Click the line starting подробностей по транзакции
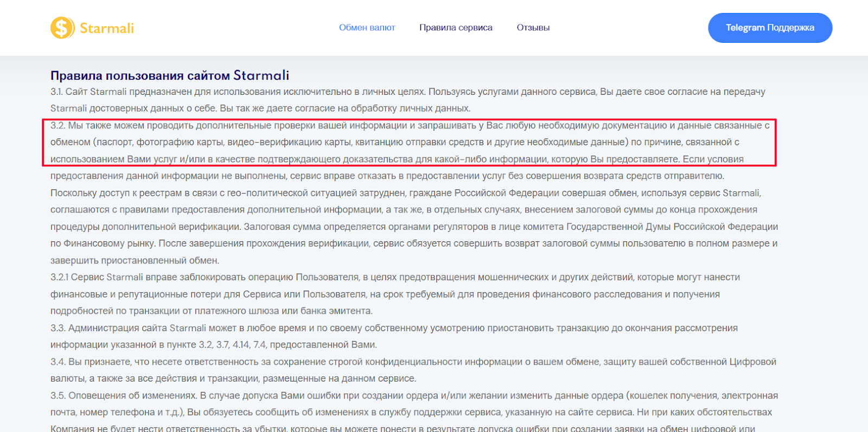Image resolution: width=868 pixels, height=432 pixels. 212,311
